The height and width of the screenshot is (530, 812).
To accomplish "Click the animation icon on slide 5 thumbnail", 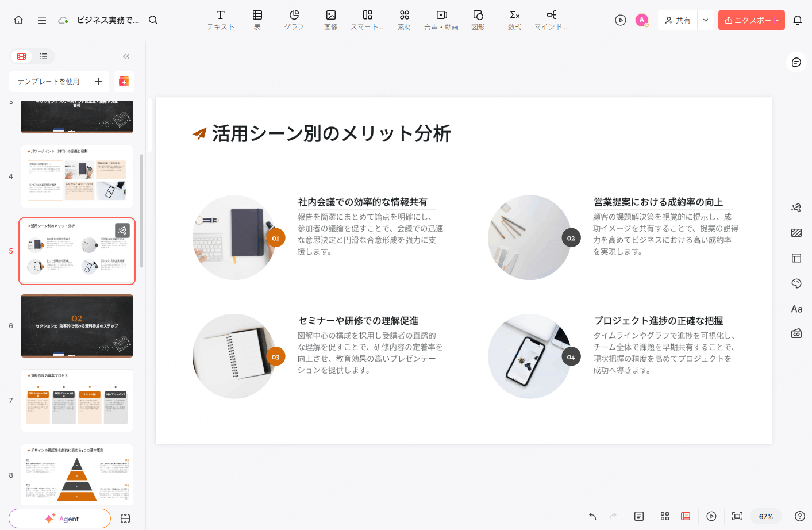I will (122, 231).
